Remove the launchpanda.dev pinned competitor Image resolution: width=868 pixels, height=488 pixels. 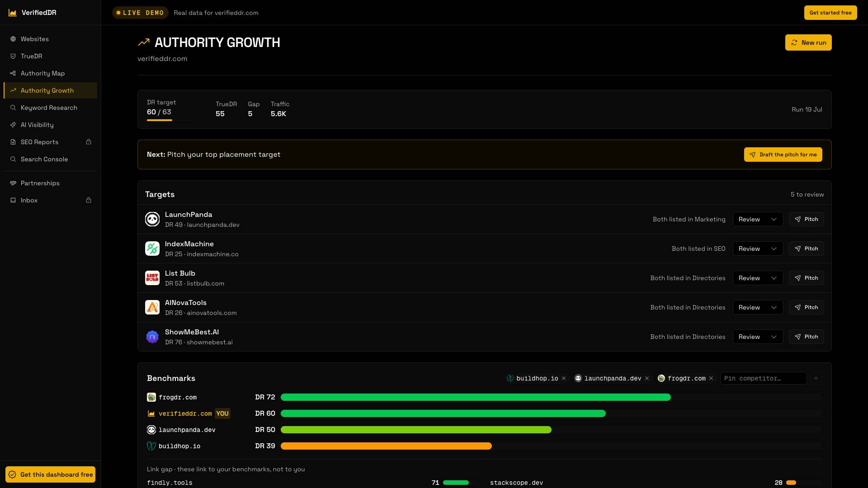click(x=647, y=378)
